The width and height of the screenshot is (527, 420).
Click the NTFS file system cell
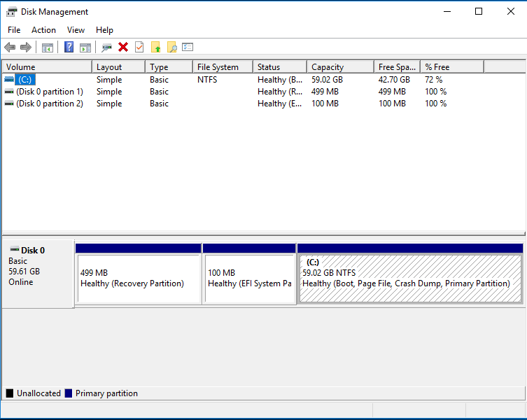point(207,80)
